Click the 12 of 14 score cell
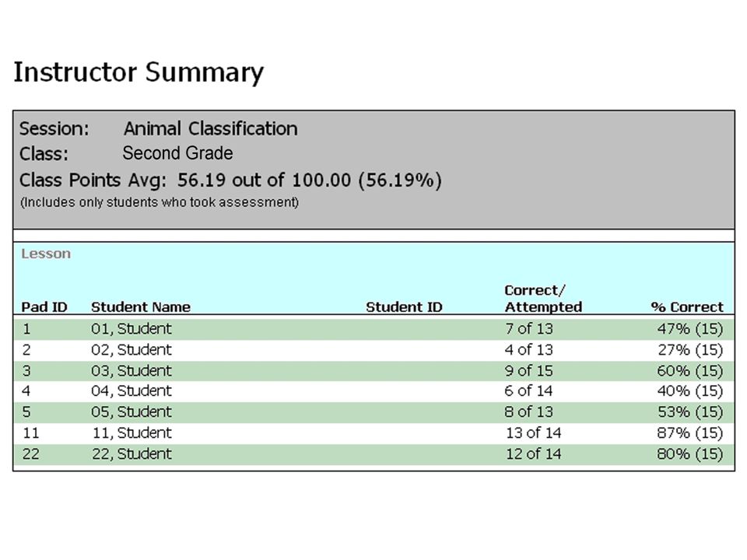This screenshot has height=560, width=747. [534, 453]
